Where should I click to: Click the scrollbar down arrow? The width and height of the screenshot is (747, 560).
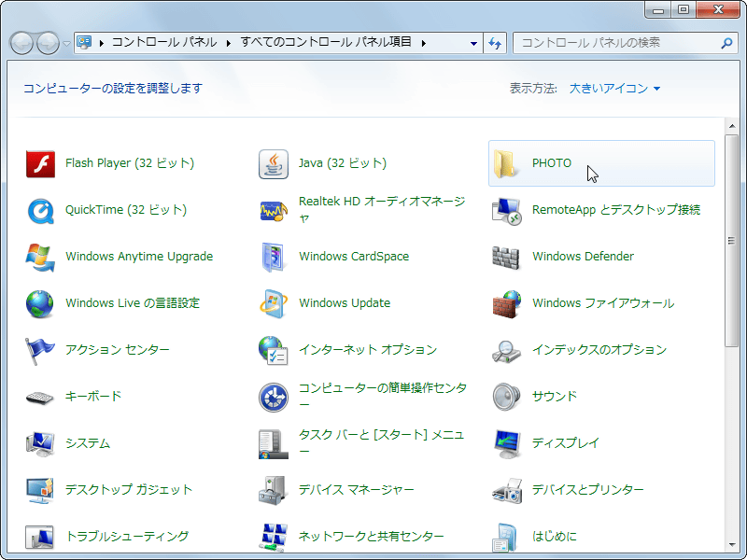(732, 546)
